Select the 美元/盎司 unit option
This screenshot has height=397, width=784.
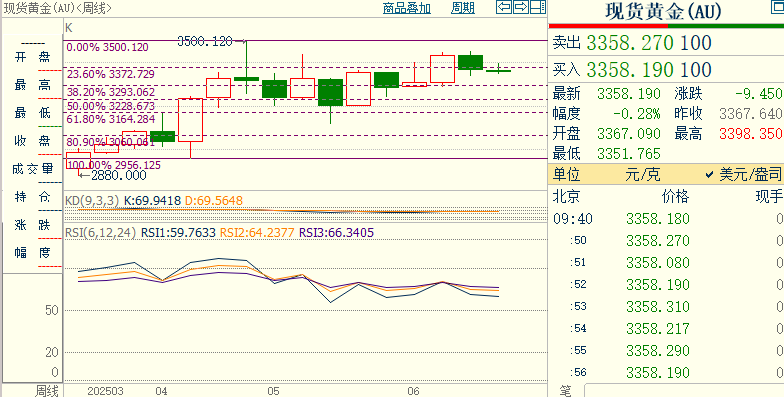point(744,174)
